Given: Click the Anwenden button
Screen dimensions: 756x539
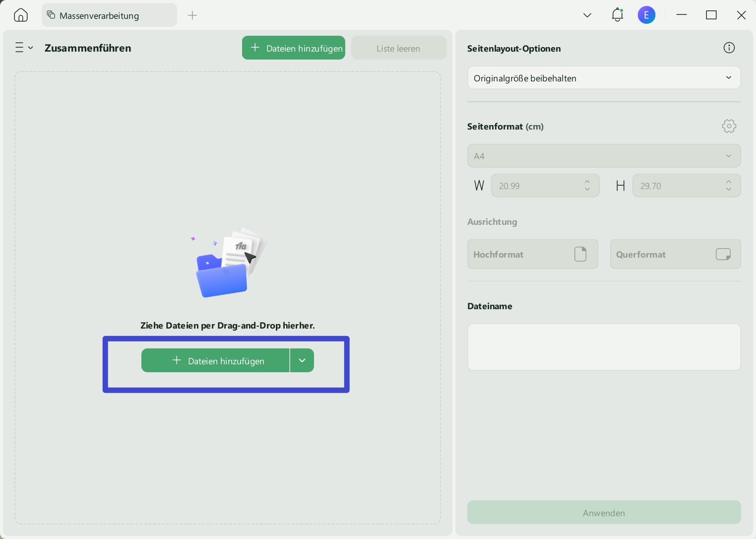Looking at the screenshot, I should tap(604, 512).
